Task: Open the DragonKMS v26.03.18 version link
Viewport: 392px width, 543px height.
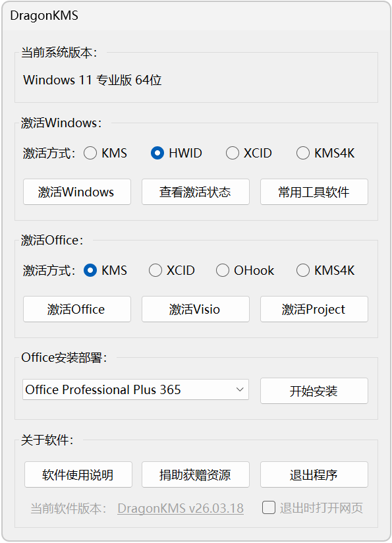Action: pyautogui.click(x=181, y=508)
